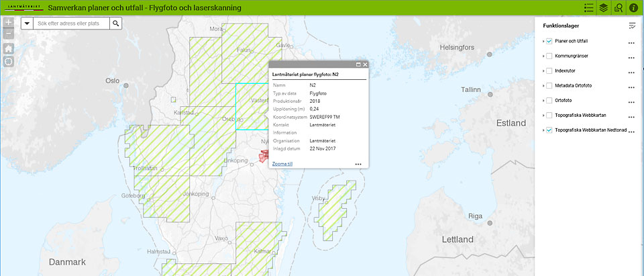The image size is (644, 276).
Task: Click the page title Samverkan planer och utfall
Action: pos(145,8)
